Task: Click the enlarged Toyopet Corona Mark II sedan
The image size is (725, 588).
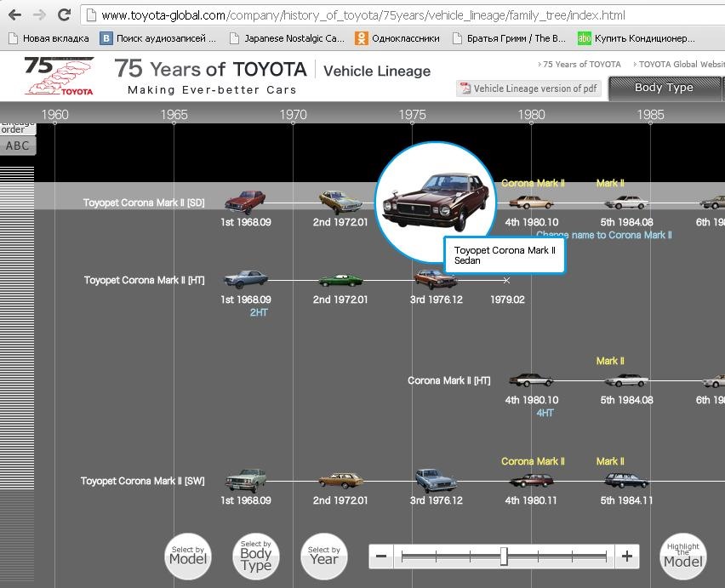Action: pos(436,202)
